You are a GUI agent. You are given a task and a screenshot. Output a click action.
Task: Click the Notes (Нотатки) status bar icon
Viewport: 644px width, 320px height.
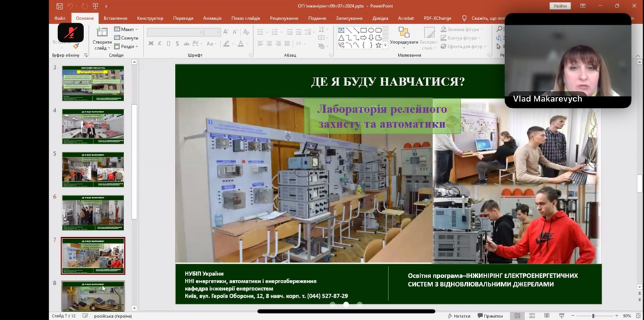[459, 316]
